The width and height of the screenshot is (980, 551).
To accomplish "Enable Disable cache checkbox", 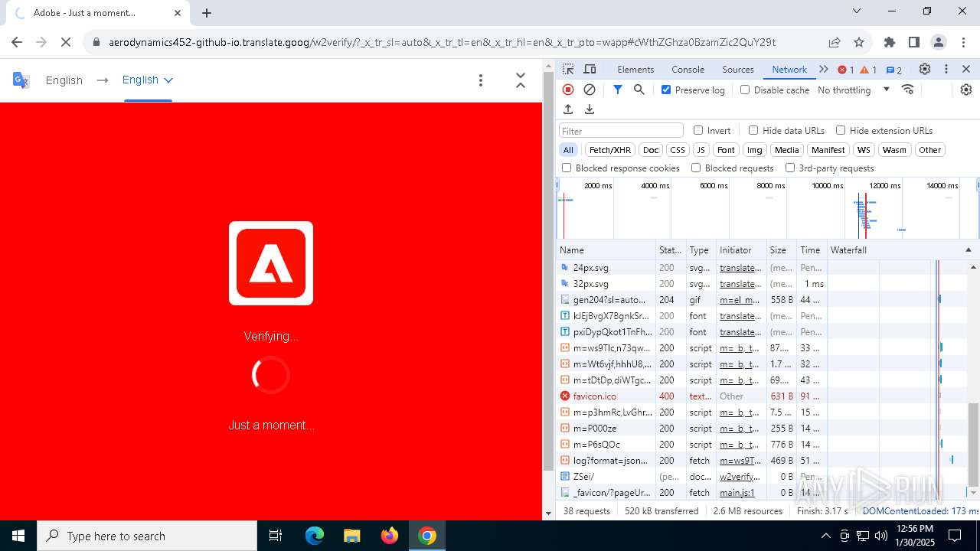I will click(745, 90).
